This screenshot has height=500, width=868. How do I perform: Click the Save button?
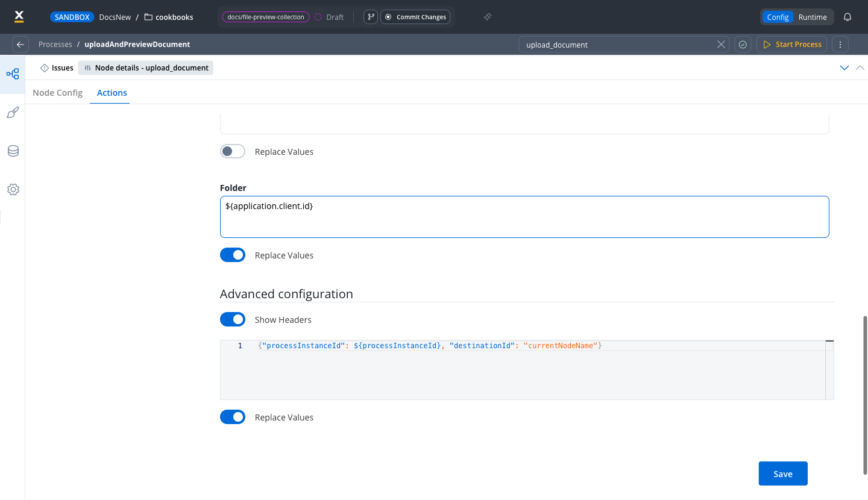coord(783,473)
